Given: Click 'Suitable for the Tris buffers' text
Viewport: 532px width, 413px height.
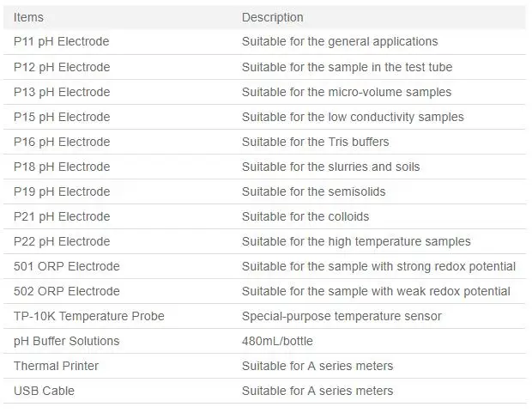Looking at the screenshot, I should click(315, 142).
